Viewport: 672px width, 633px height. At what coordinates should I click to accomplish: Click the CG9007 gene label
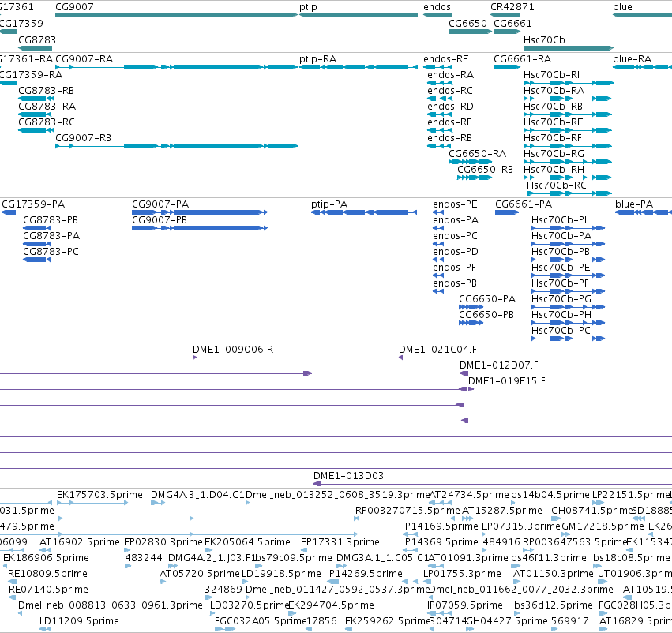point(74,7)
